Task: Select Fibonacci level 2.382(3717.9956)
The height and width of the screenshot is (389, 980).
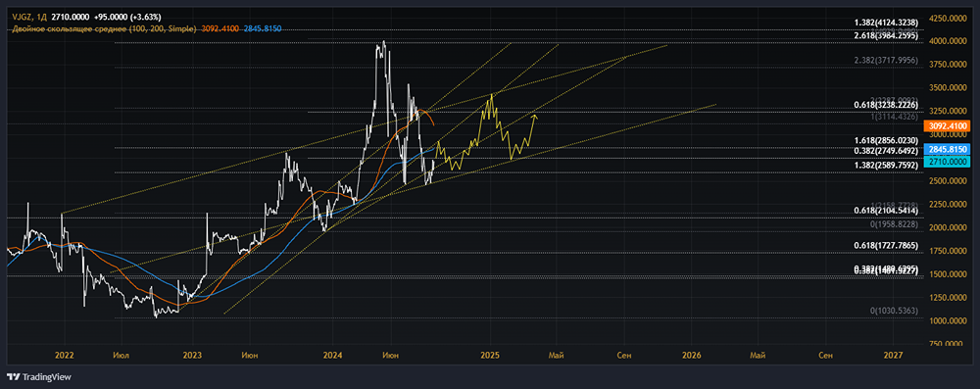Action: (x=886, y=61)
